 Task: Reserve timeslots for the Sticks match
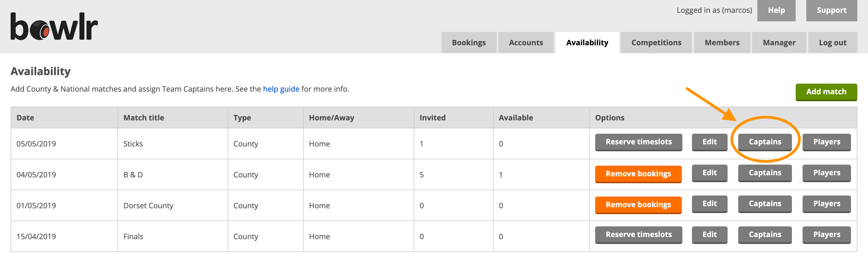click(x=638, y=142)
